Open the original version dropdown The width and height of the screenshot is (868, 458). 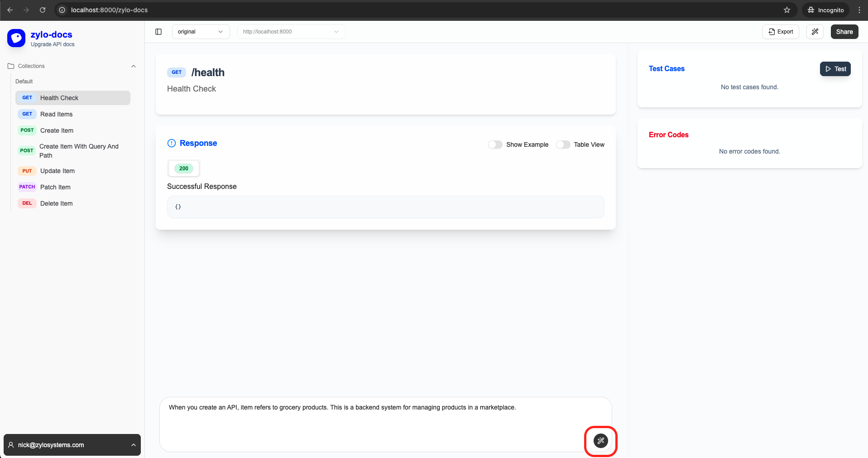tap(201, 32)
